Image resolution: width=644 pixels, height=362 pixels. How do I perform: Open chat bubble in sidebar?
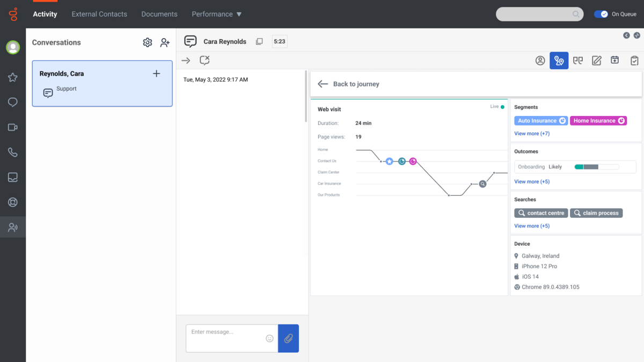pos(13,102)
